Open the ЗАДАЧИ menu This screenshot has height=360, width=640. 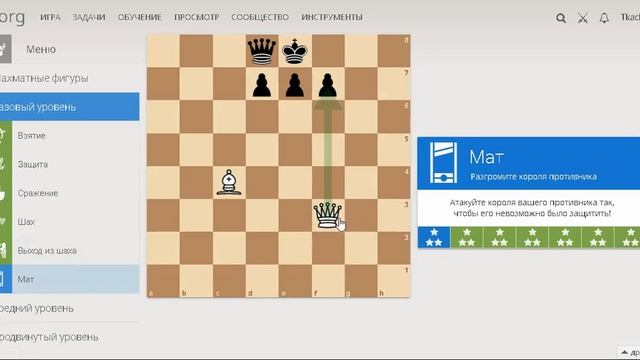pyautogui.click(x=89, y=18)
